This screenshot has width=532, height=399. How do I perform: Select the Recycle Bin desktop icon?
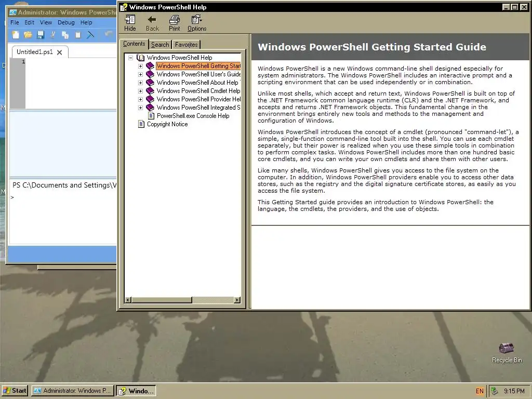(507, 353)
